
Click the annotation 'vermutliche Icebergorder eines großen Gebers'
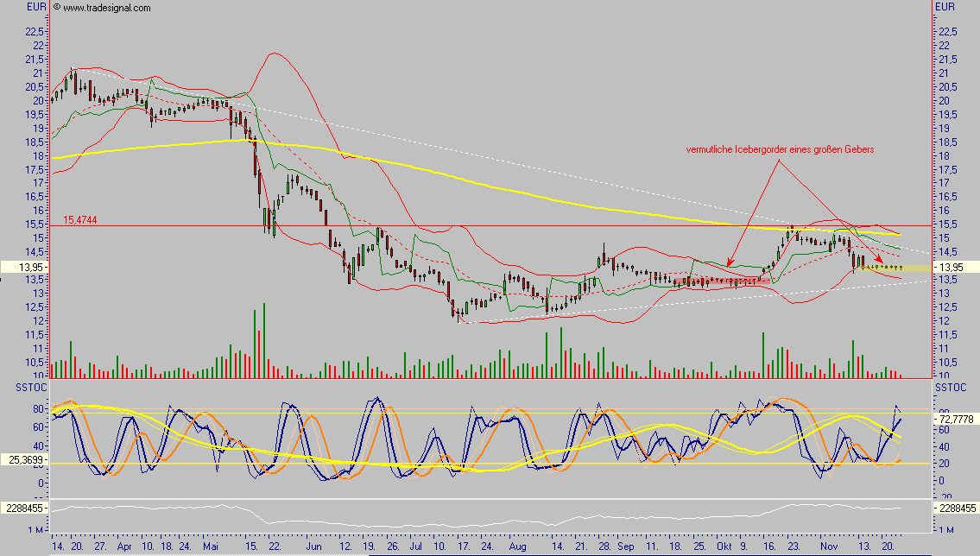click(x=780, y=149)
